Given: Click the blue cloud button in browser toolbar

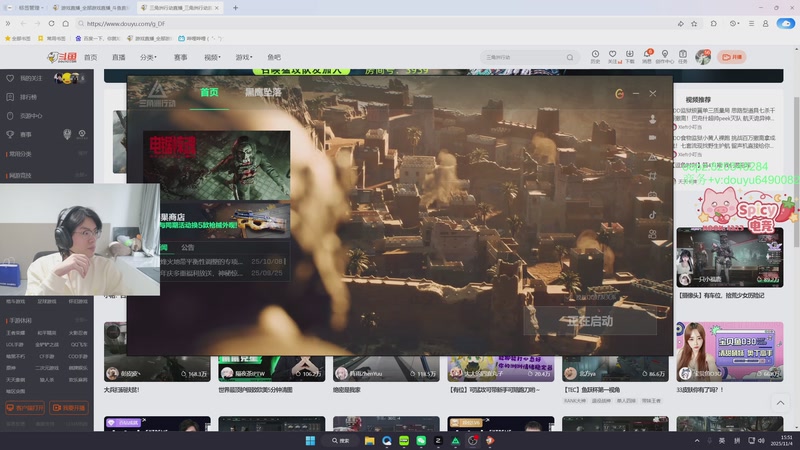Looking at the screenshot, I should click(786, 23).
